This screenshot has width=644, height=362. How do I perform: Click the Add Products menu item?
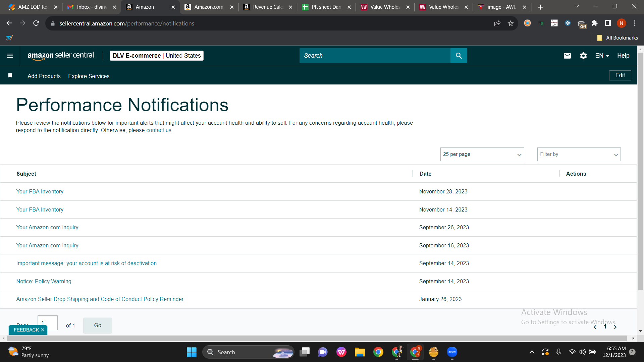click(44, 76)
